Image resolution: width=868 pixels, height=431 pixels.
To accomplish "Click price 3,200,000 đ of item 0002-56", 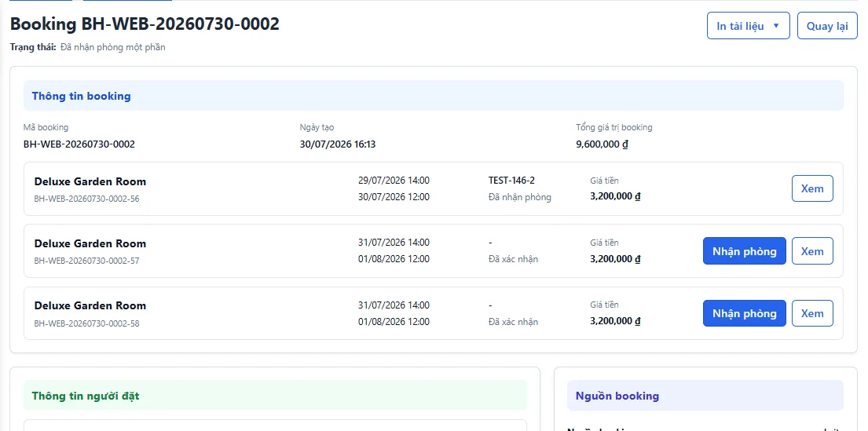I will 616,196.
